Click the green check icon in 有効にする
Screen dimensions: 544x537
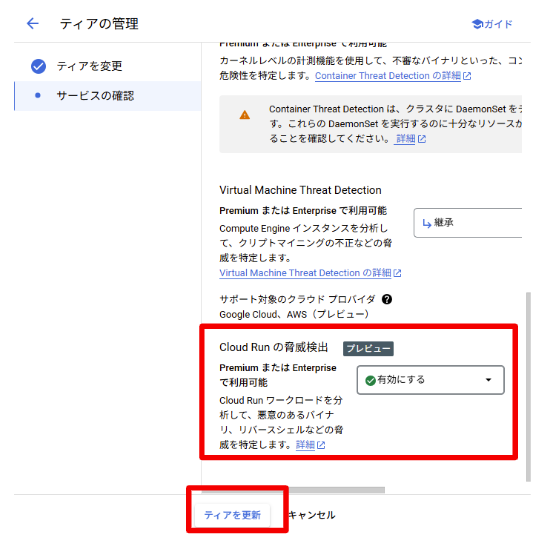coord(371,381)
